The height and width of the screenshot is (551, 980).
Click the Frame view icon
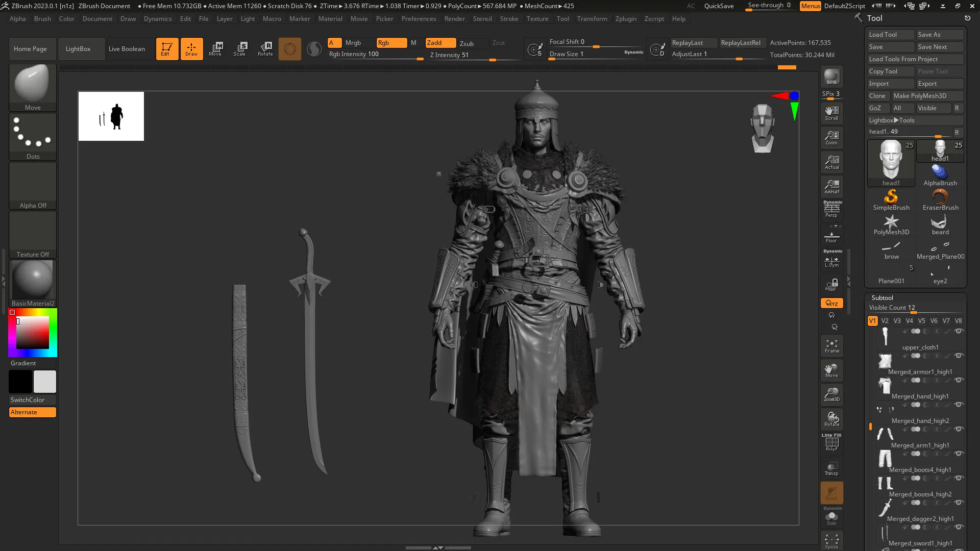coord(831,346)
